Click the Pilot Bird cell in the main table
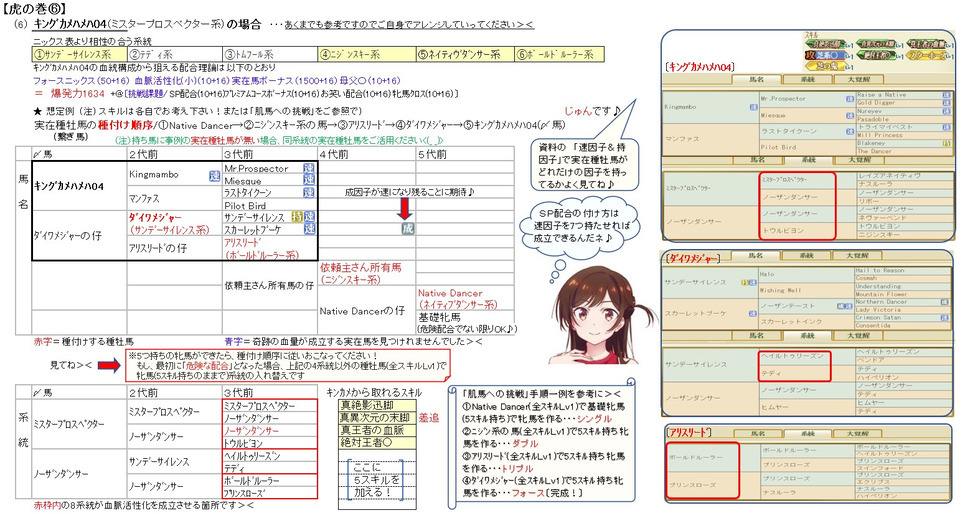This screenshot has height=513, width=960. click(x=269, y=205)
